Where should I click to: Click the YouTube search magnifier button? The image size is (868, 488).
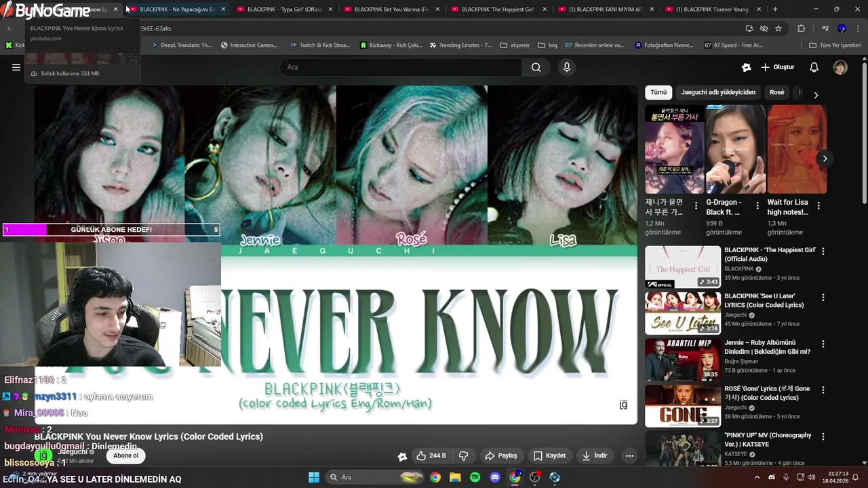(536, 67)
